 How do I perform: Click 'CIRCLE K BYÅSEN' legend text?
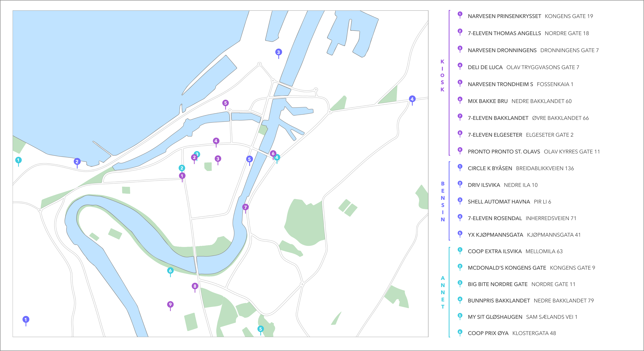pos(490,168)
